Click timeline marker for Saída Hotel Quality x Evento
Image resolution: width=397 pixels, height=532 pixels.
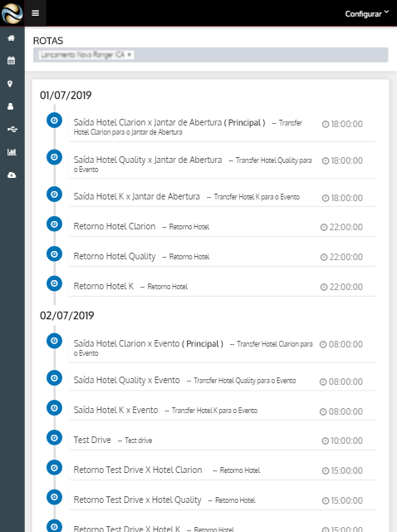54,378
